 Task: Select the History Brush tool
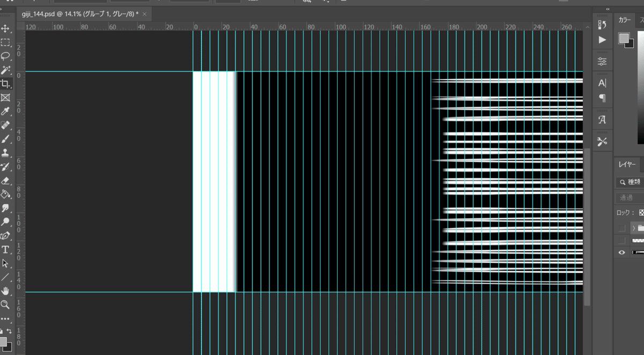(x=5, y=166)
